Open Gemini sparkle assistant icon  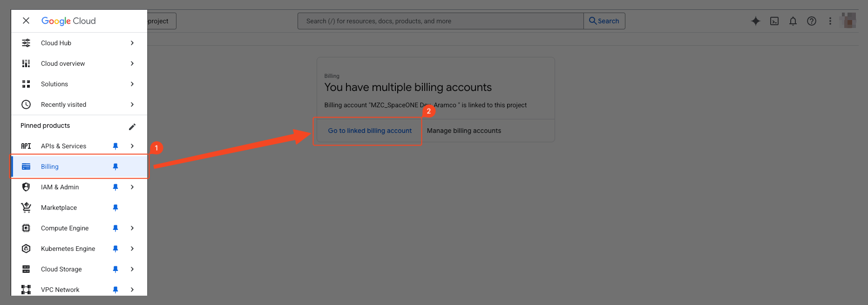click(756, 21)
